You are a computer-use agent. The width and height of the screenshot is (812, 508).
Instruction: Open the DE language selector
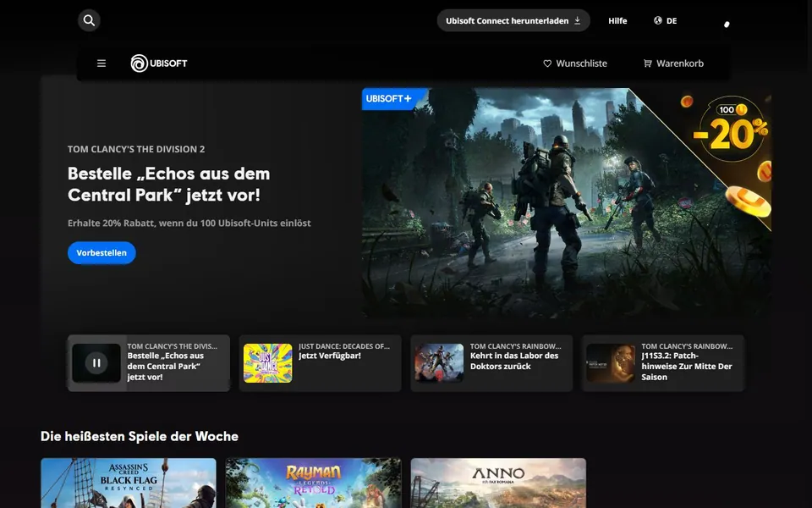point(666,20)
